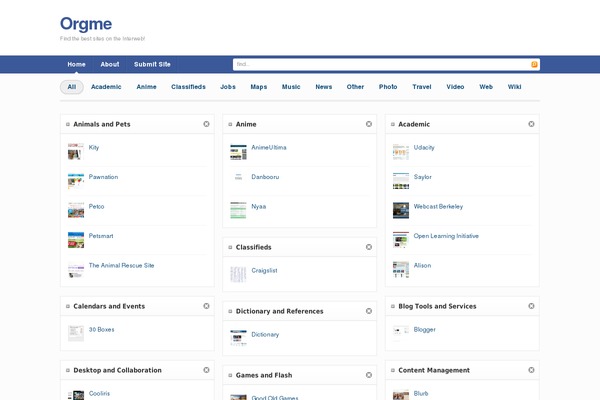This screenshot has height=400, width=600.
Task: Collapse the Dictionary and References panel toggle
Action: pos(230,311)
